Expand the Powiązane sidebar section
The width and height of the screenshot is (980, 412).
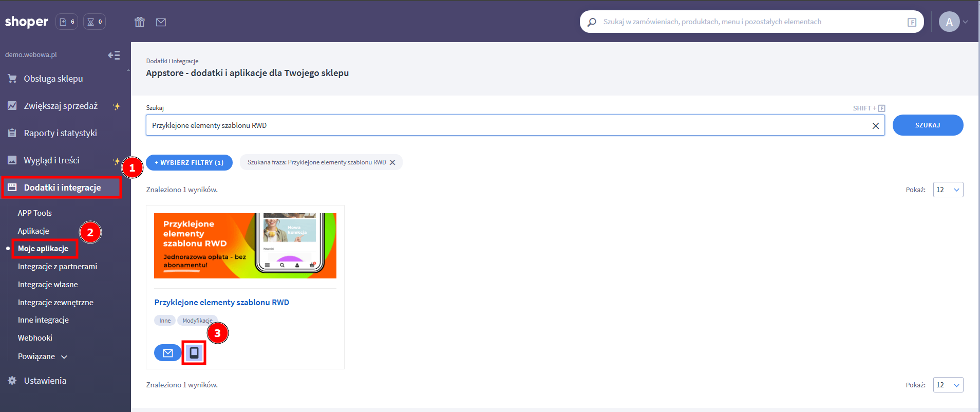pos(43,357)
